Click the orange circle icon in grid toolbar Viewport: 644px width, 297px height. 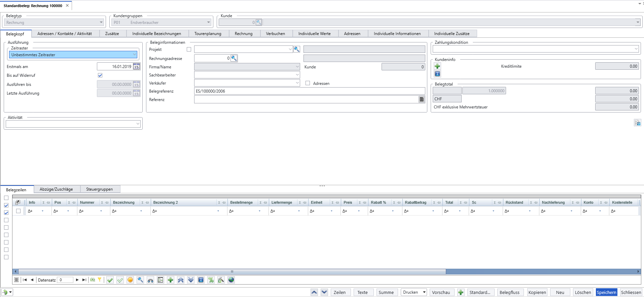point(130,280)
